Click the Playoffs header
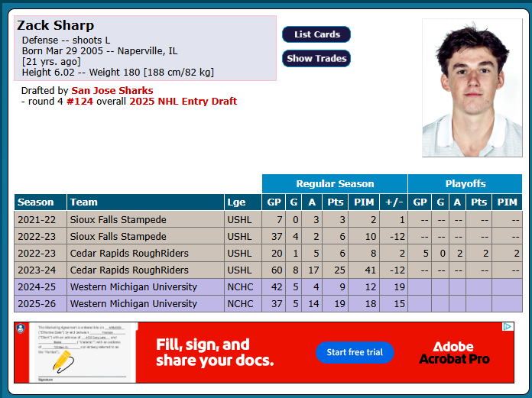This screenshot has height=398, width=532. coord(465,184)
